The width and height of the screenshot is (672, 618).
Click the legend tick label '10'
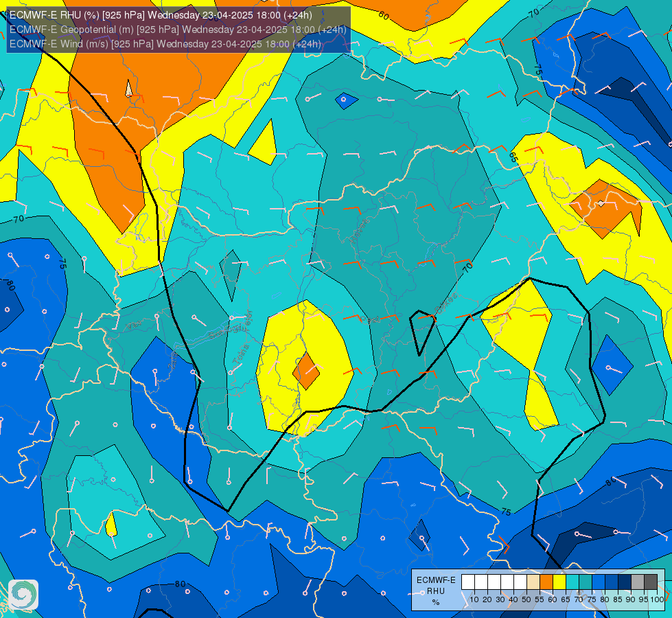(474, 599)
